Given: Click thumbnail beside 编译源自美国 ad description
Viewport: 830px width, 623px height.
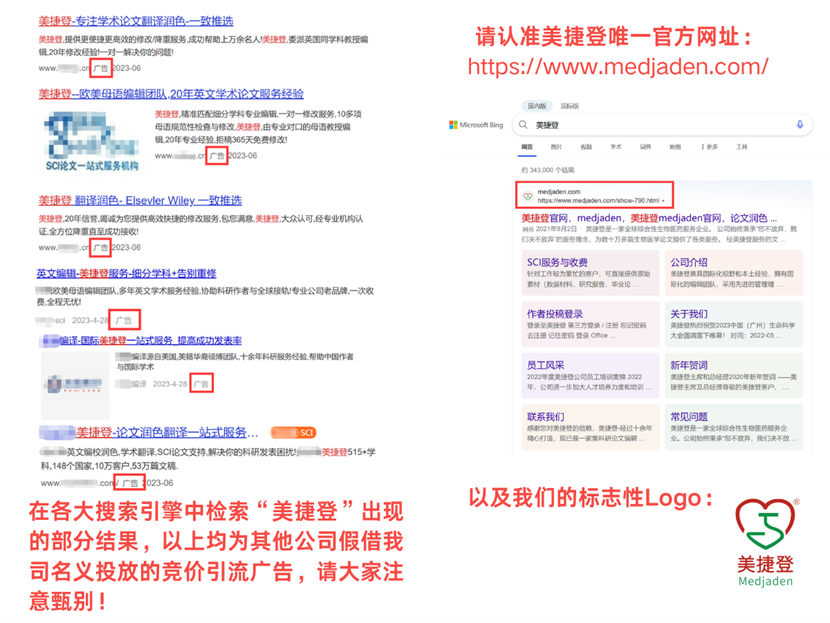Looking at the screenshot, I should coord(75,384).
